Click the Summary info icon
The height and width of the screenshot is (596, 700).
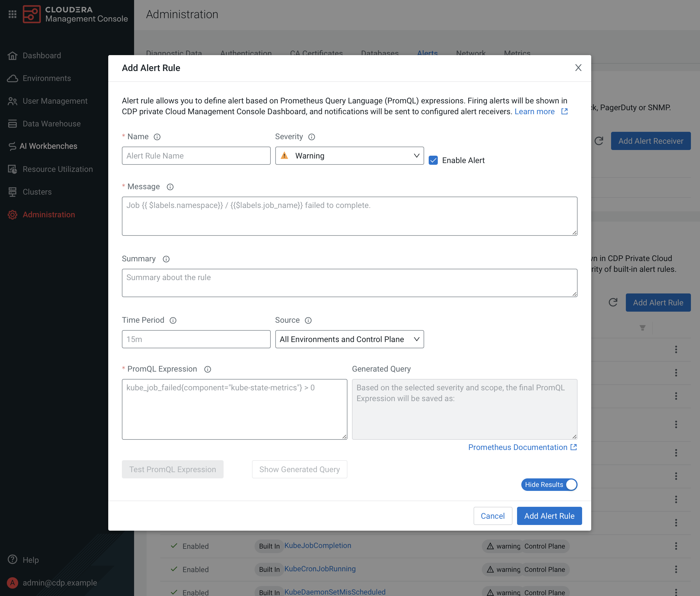point(166,259)
